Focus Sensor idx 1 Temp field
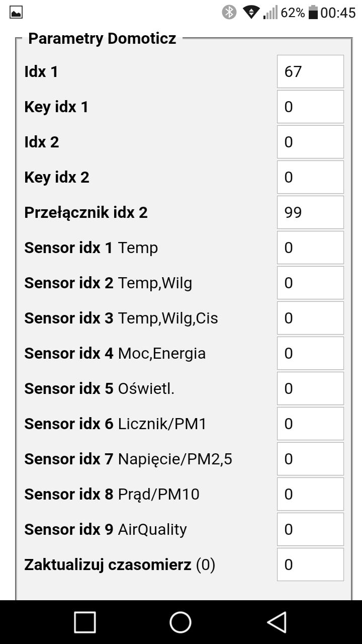 coord(310,248)
